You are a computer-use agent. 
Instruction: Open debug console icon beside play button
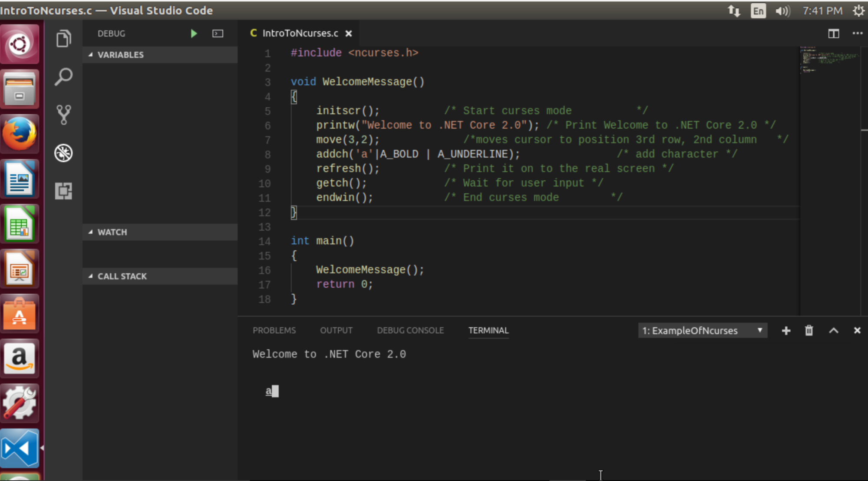[x=218, y=33]
